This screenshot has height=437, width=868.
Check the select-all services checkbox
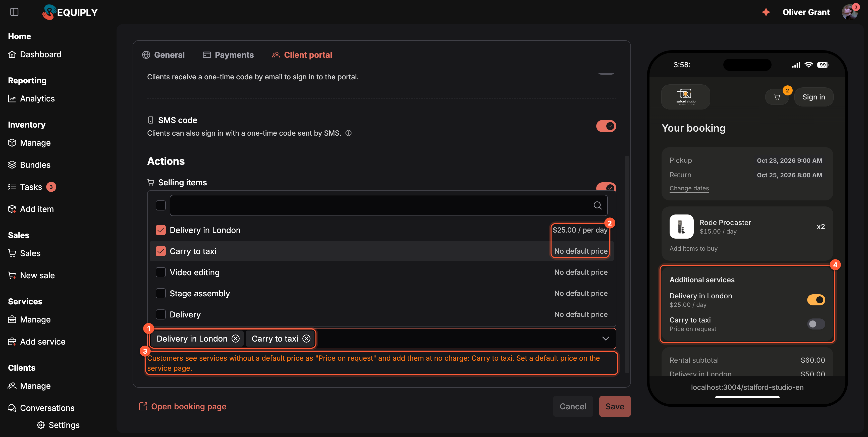pos(161,205)
